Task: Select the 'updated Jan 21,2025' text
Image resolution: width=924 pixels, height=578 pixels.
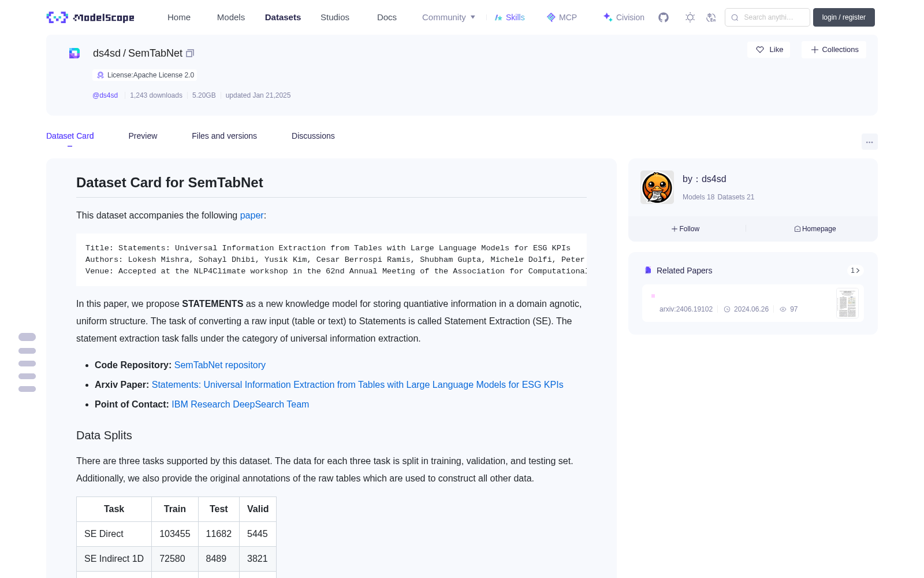Action: coord(258,95)
